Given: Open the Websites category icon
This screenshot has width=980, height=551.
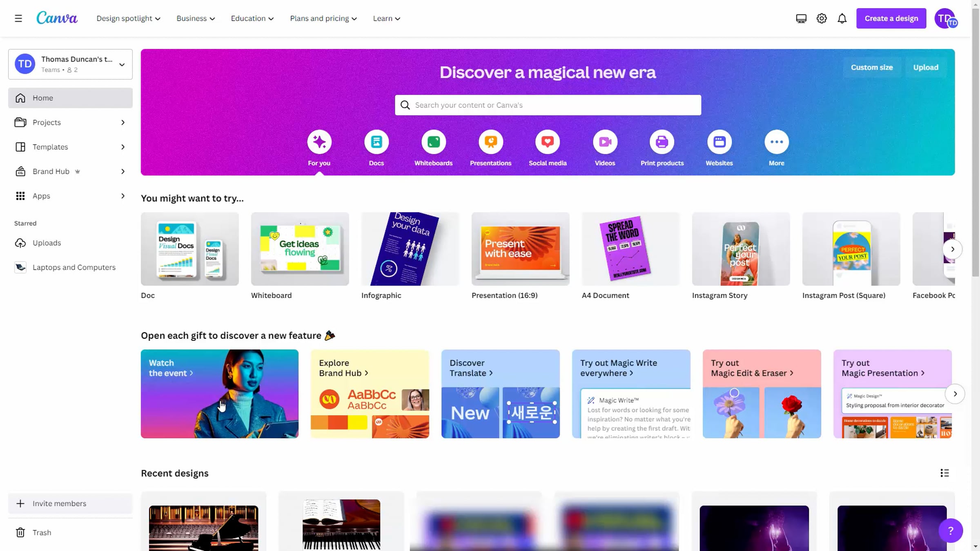Looking at the screenshot, I should coord(719,142).
